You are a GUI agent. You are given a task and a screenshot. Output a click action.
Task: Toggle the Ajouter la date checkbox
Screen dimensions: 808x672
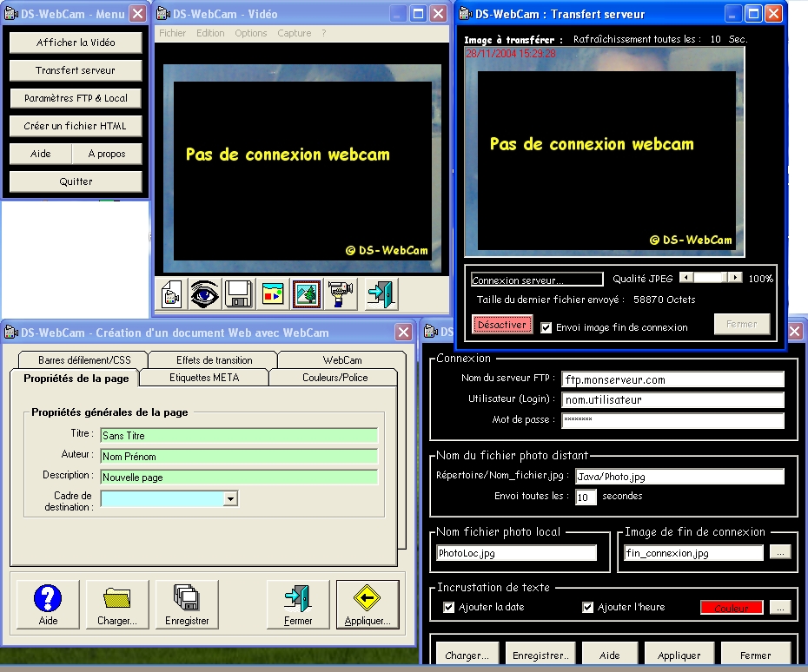pos(449,607)
